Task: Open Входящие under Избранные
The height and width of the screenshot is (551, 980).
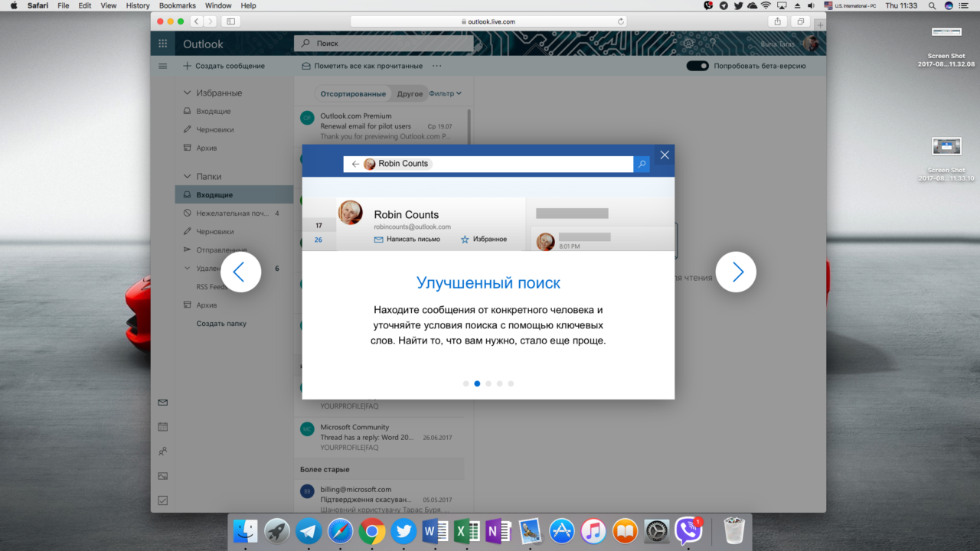Action: point(234,111)
